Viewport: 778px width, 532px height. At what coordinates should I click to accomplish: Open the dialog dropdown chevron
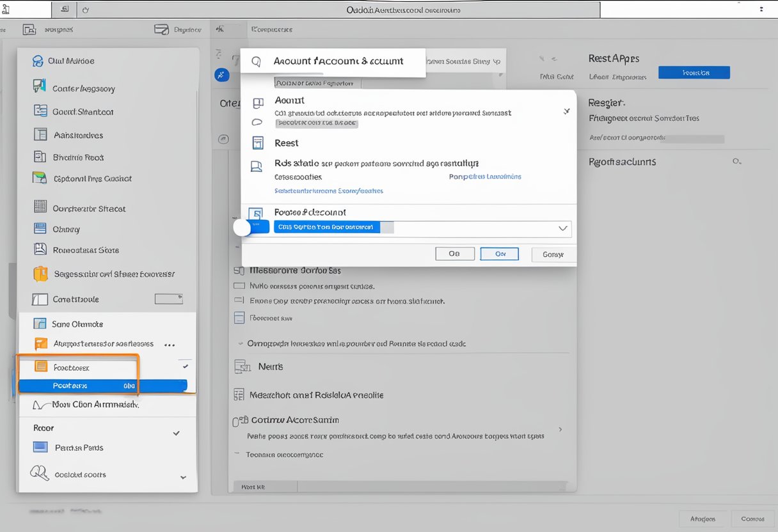562,228
